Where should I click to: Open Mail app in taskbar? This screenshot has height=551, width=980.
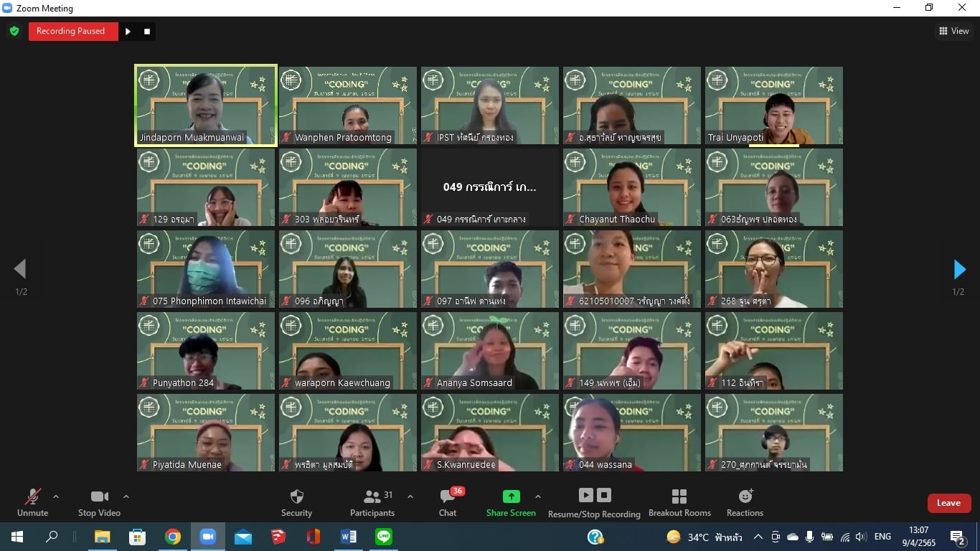pyautogui.click(x=243, y=537)
